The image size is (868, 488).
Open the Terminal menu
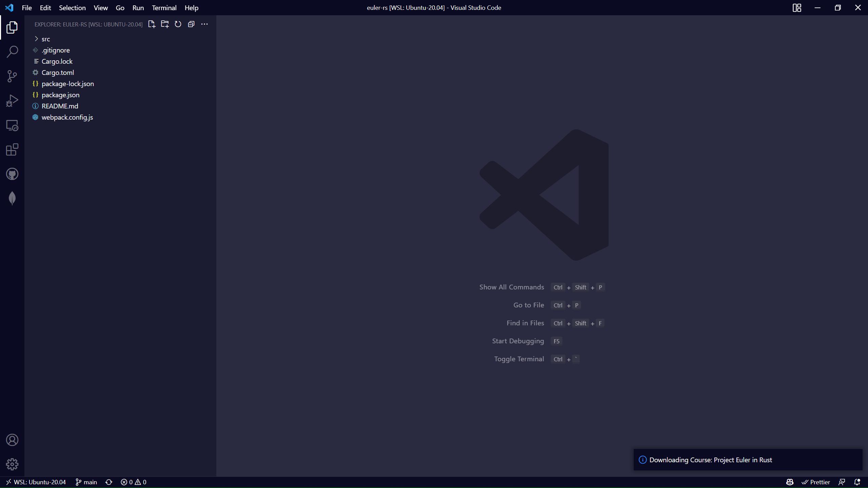coord(164,7)
